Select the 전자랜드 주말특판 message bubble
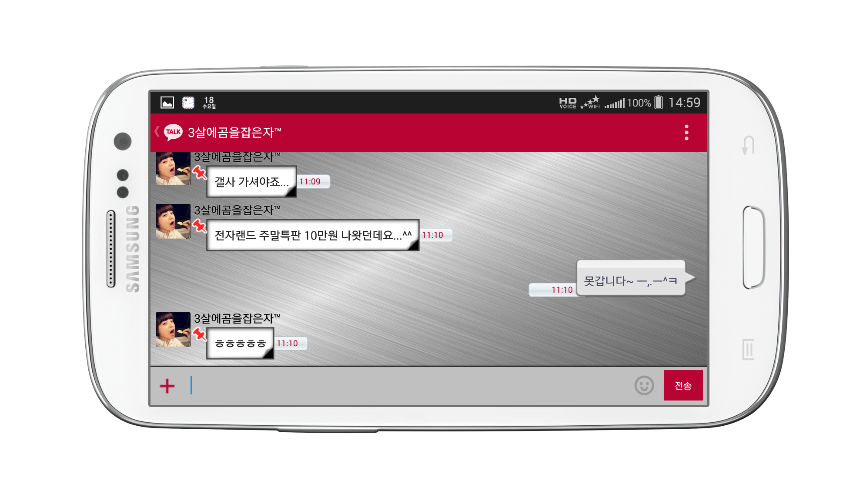 tap(312, 235)
